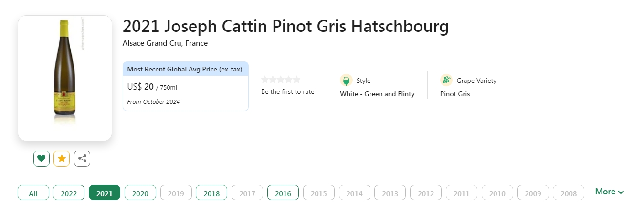Click the Alsace Grand Cru, France region
The width and height of the screenshot is (644, 212).
click(165, 43)
